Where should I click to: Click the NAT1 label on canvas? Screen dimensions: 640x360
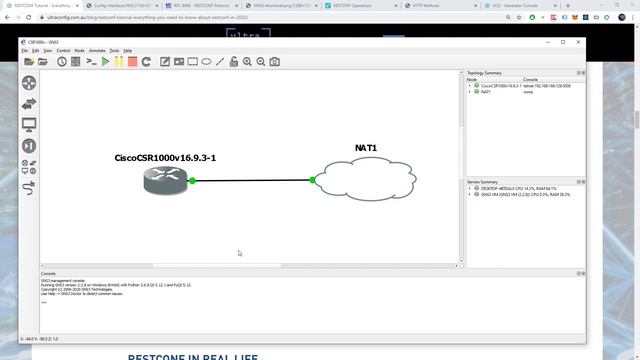pyautogui.click(x=366, y=148)
